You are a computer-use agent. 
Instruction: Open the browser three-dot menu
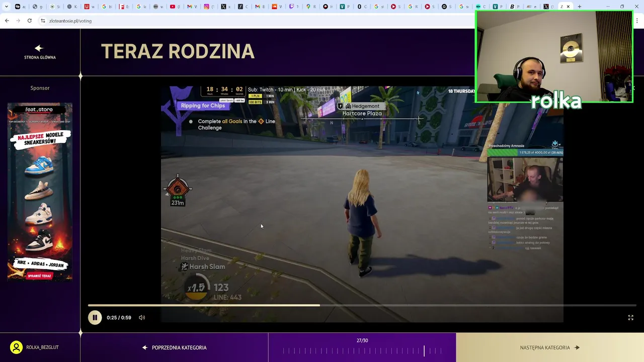(637, 21)
